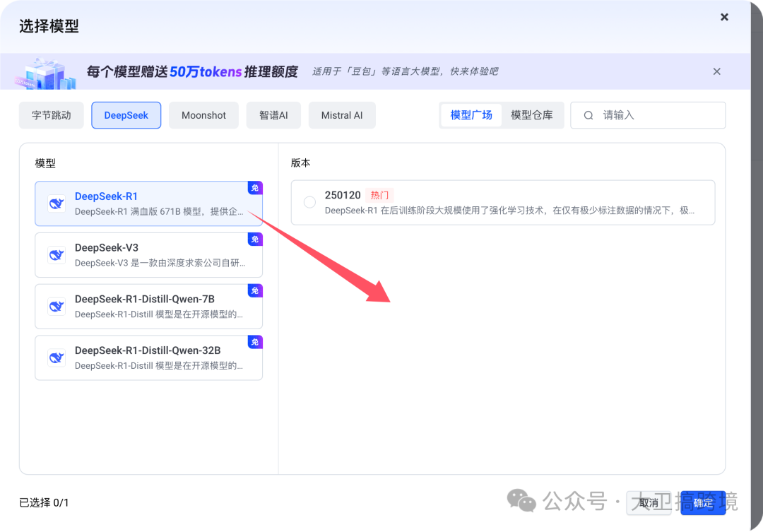Dismiss the tokens promotion banner
The image size is (763, 532).
coord(716,71)
